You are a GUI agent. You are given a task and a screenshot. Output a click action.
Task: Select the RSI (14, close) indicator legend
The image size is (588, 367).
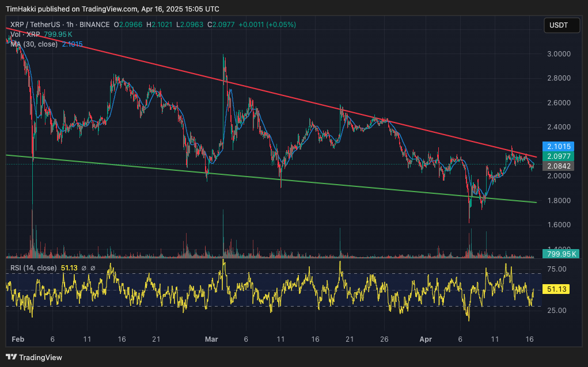pyautogui.click(x=33, y=268)
